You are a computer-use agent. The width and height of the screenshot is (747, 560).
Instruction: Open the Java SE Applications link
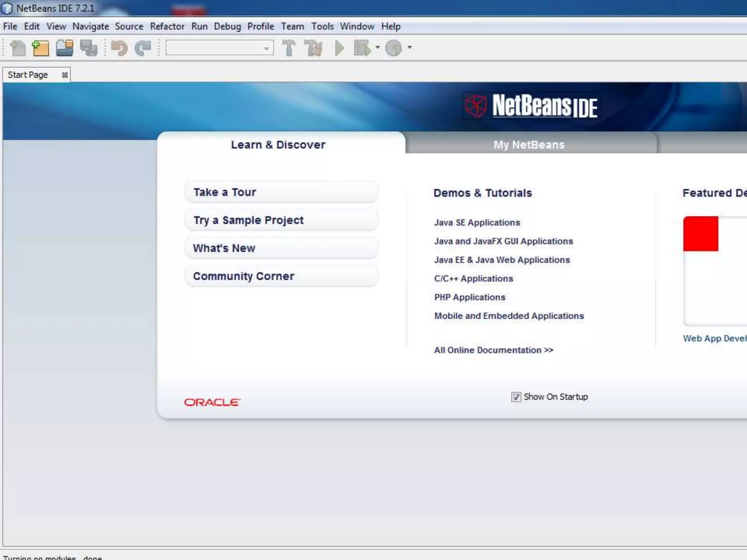[x=477, y=222]
